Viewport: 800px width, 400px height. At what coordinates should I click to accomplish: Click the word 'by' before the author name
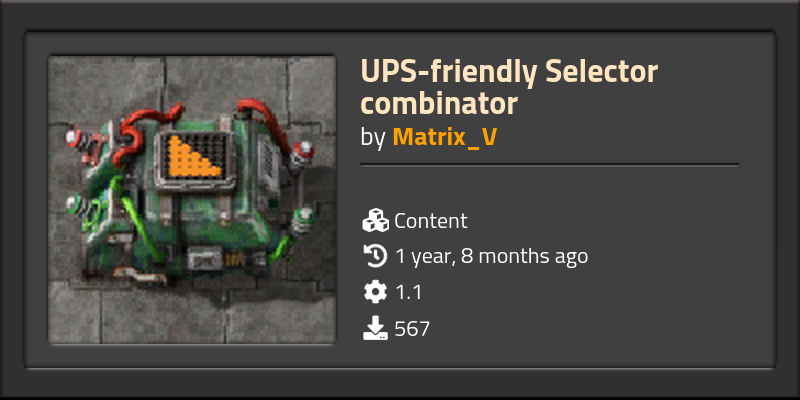[373, 138]
